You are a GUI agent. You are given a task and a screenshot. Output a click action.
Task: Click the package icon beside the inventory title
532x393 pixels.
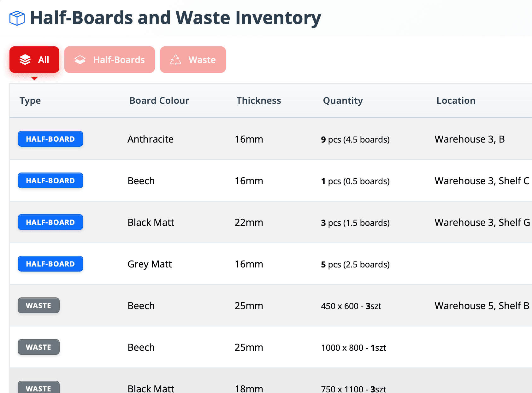point(17,18)
